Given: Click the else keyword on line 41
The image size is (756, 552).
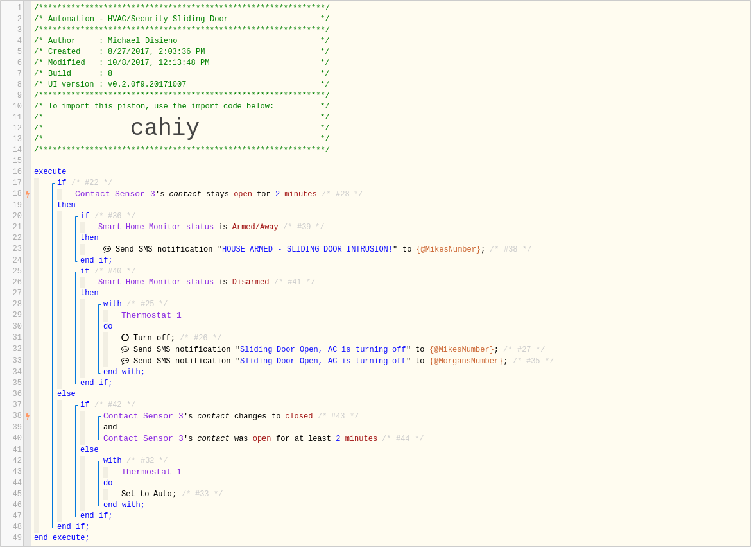Looking at the screenshot, I should pos(89,451).
